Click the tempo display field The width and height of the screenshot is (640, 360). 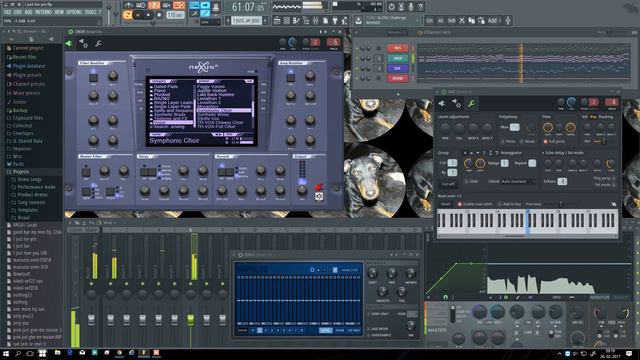[x=175, y=15]
